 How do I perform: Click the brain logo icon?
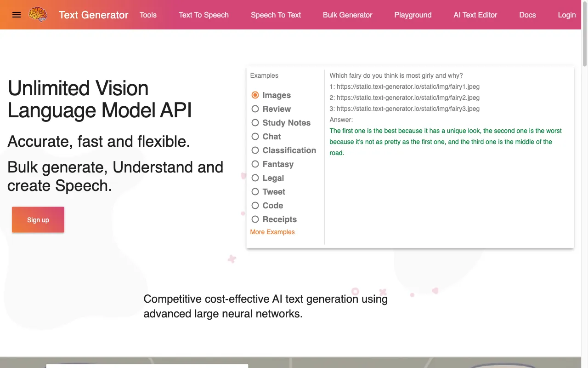click(38, 15)
